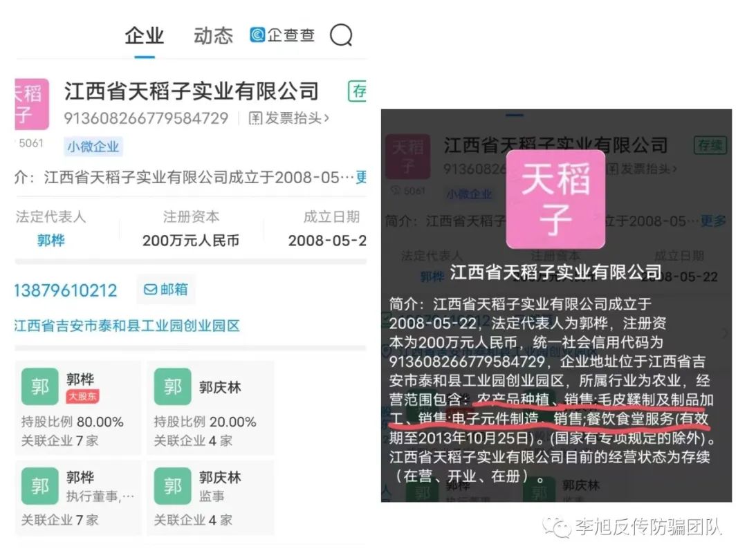Tap 郭桦 执行董事 green avatar

tap(40, 486)
